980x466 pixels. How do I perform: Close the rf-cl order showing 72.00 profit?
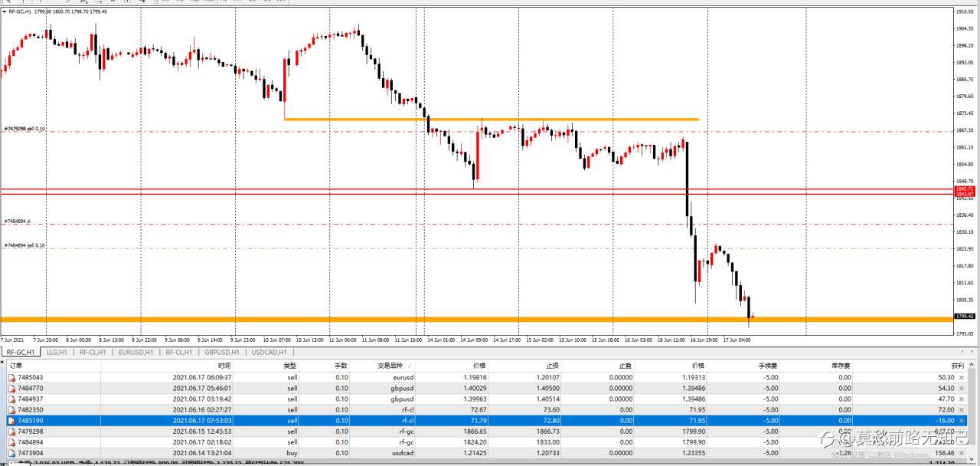click(x=962, y=410)
